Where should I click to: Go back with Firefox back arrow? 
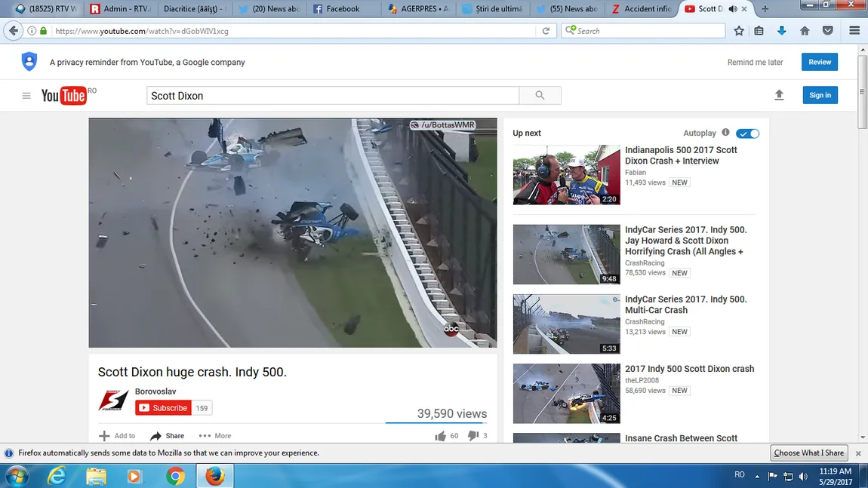click(x=14, y=31)
